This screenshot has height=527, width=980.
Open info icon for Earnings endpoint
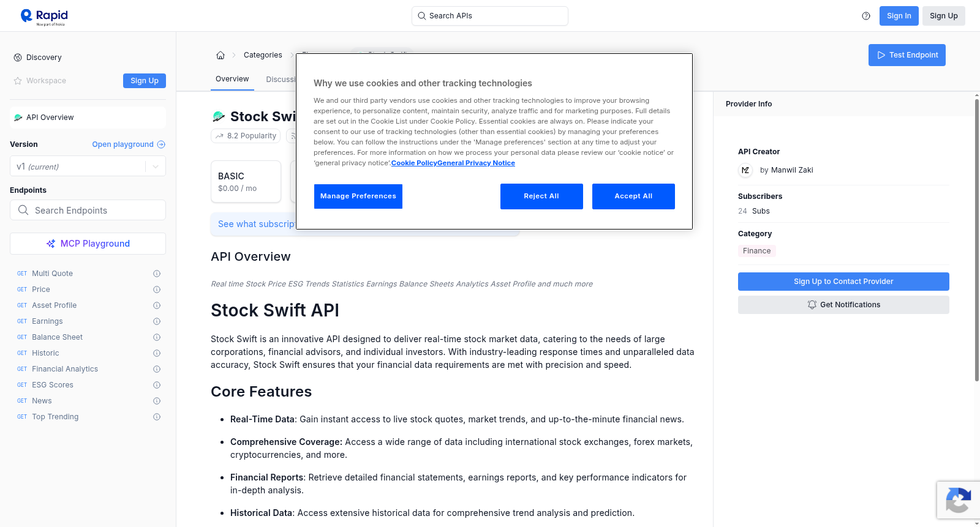point(157,321)
